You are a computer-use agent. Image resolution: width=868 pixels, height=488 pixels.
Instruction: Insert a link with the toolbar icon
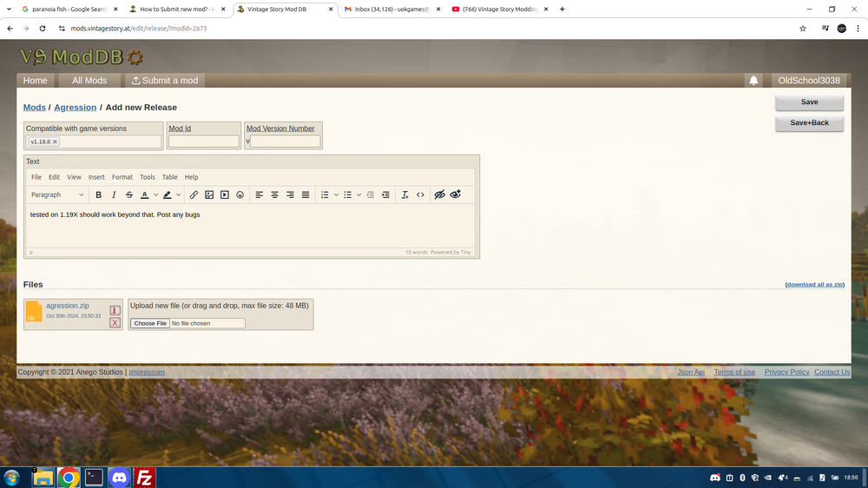(x=194, y=195)
